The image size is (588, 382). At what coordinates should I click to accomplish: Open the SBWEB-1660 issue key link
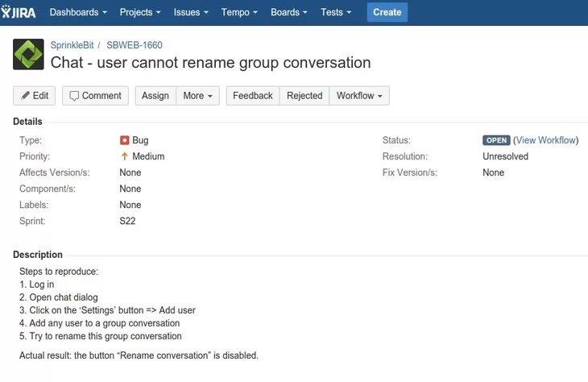click(x=135, y=45)
